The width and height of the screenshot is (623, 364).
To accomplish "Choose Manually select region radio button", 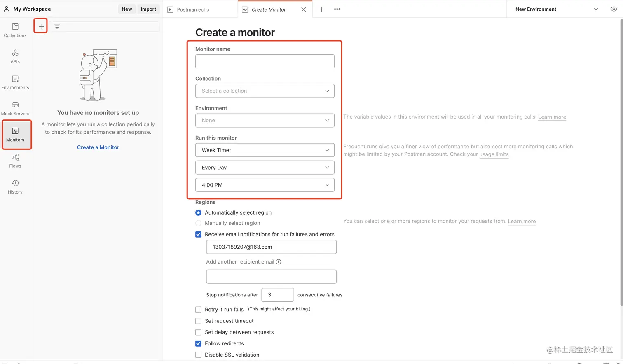I will pos(198,223).
